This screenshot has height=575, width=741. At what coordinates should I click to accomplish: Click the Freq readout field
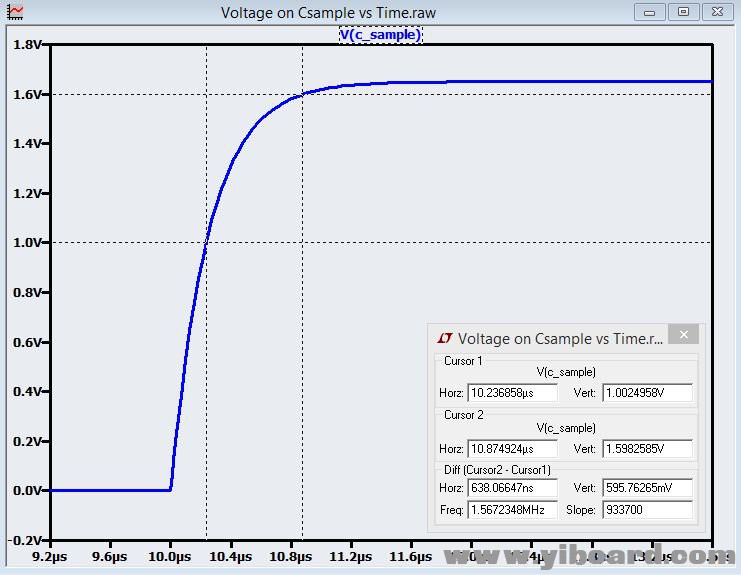pos(512,510)
